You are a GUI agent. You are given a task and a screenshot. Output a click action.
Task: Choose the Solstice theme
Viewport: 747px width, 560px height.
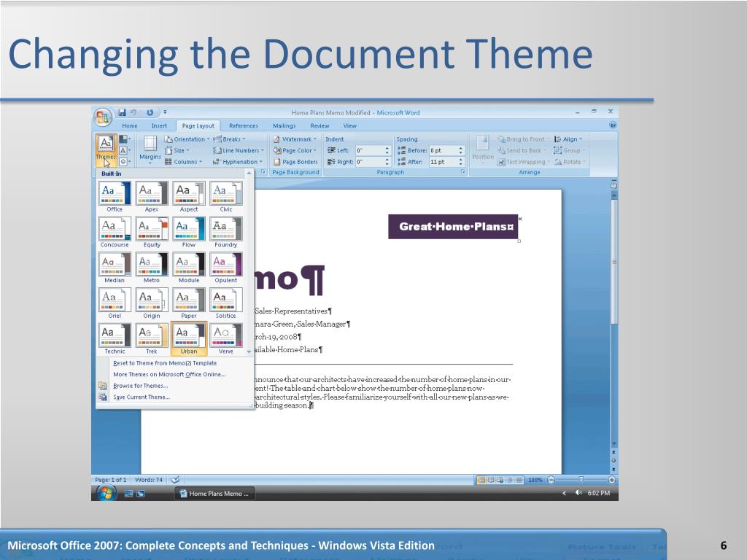pos(226,303)
